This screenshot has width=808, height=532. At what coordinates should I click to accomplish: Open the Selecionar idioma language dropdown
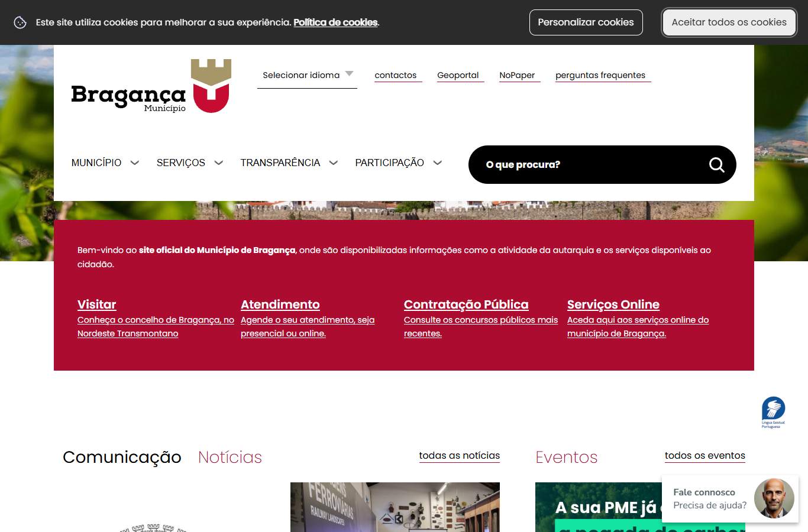[307, 76]
